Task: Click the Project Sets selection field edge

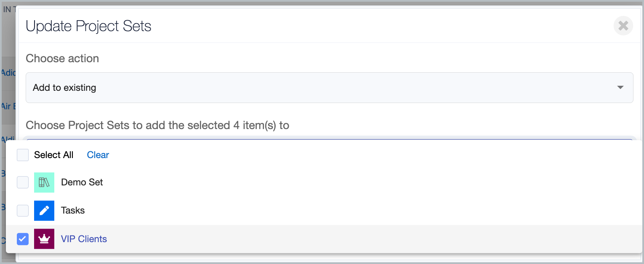Action: pyautogui.click(x=330, y=138)
